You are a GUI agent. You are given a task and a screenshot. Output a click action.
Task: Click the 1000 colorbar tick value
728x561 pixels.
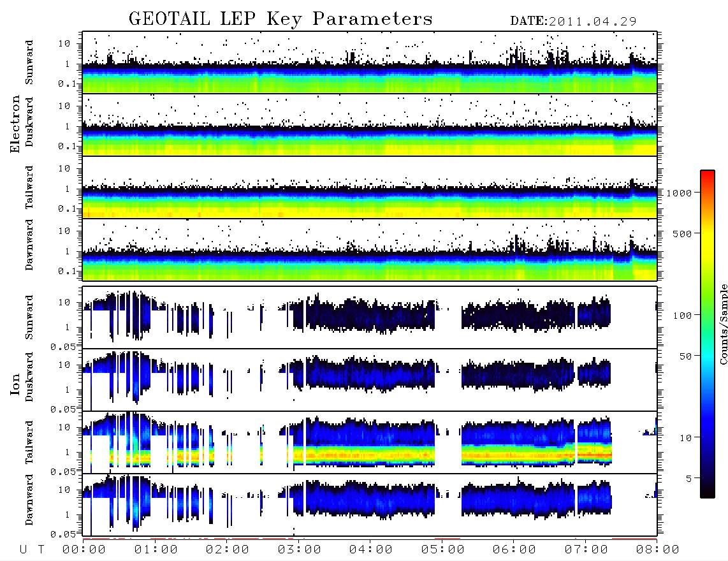(x=679, y=193)
